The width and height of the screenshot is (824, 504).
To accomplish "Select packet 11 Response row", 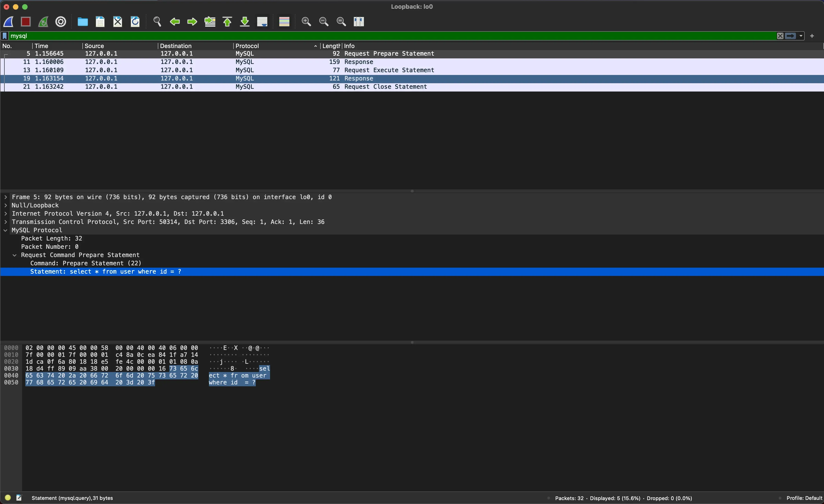I will tap(412, 62).
